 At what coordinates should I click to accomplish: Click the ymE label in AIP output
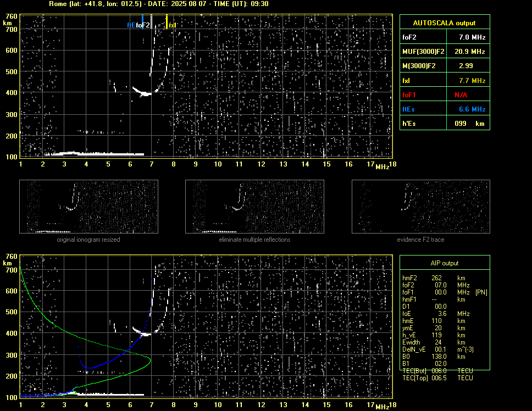(x=408, y=328)
